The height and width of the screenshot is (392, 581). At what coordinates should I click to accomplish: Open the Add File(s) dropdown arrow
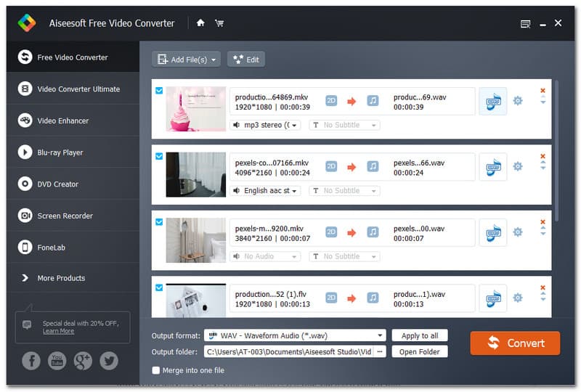[x=214, y=60]
